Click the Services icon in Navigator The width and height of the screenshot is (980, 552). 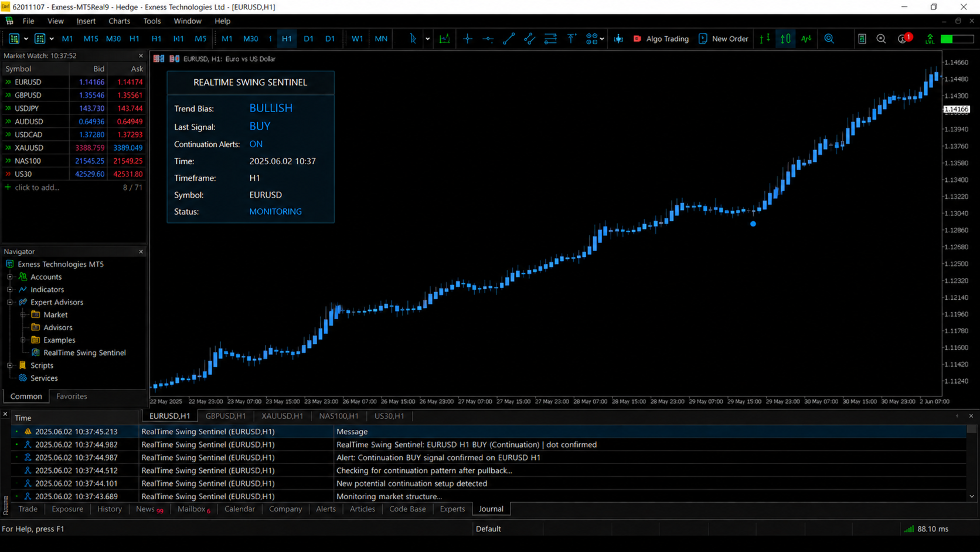(x=23, y=378)
